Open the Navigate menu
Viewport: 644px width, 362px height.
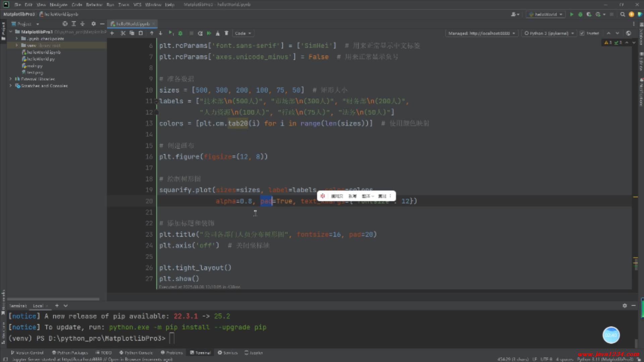click(58, 5)
